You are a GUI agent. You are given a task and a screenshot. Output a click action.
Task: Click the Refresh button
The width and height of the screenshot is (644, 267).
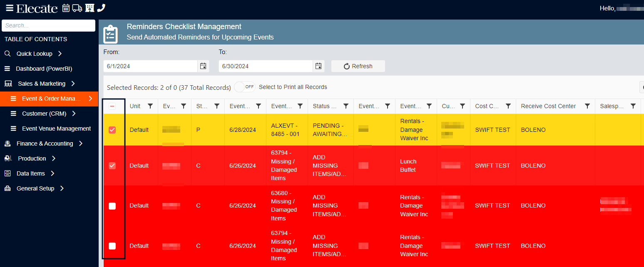[x=358, y=66]
